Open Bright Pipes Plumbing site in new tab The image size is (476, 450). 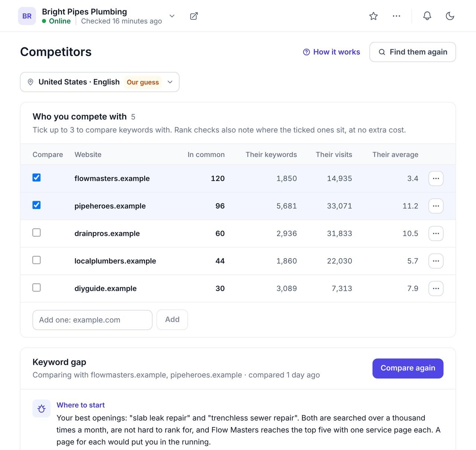(194, 16)
